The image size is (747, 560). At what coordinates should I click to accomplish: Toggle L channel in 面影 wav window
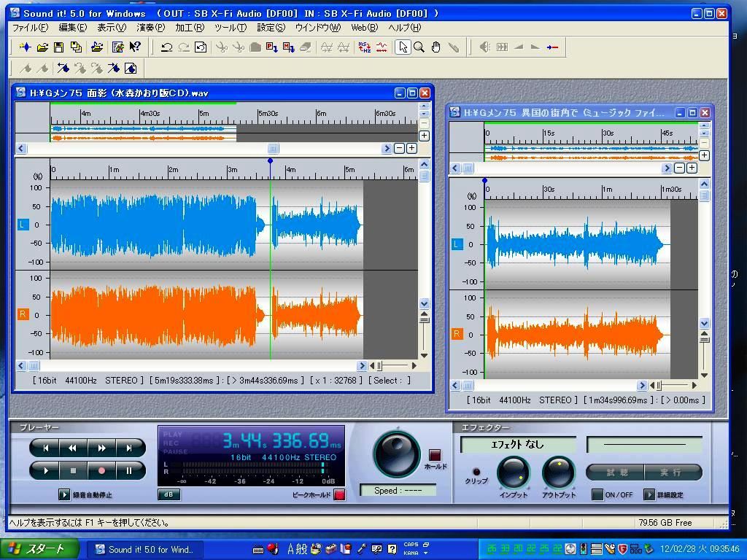click(23, 225)
